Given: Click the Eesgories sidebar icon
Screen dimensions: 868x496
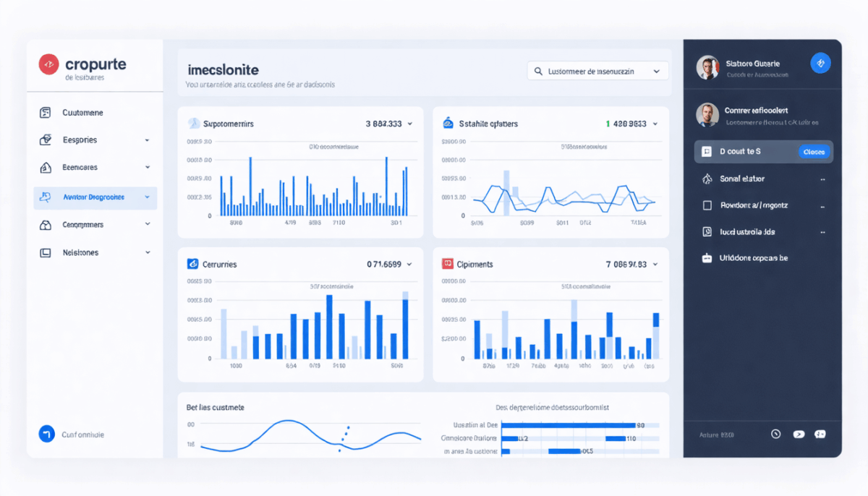Looking at the screenshot, I should (x=46, y=140).
